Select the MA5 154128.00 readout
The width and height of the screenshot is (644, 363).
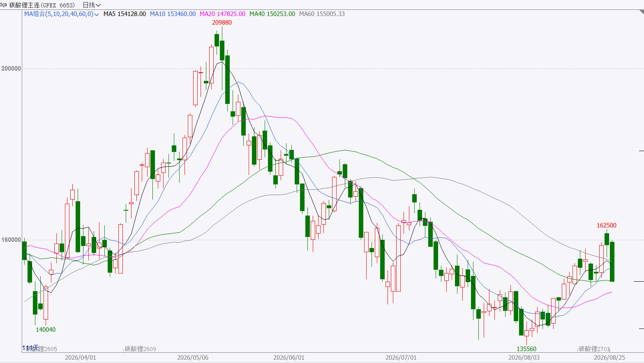[125, 14]
